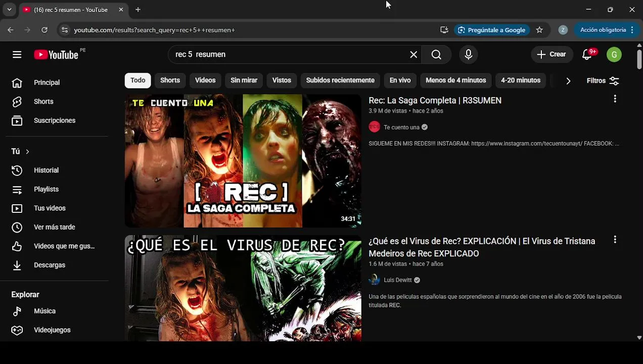Select the Videos filter chip
The image size is (643, 364).
tap(205, 80)
